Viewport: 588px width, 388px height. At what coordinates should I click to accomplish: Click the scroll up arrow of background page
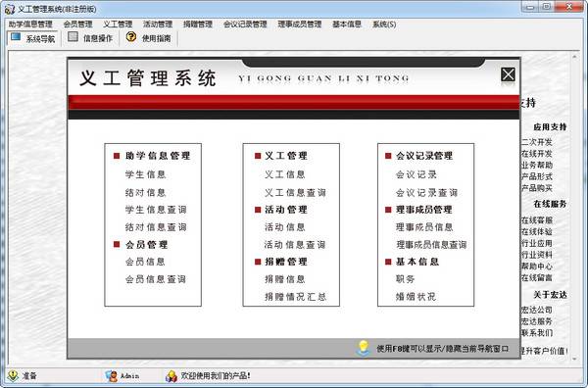(x=574, y=57)
